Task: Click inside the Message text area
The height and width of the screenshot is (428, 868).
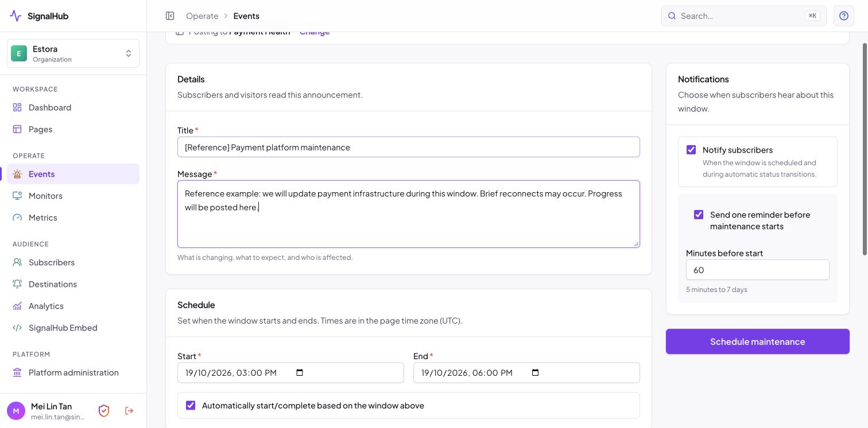Action: pos(409,214)
